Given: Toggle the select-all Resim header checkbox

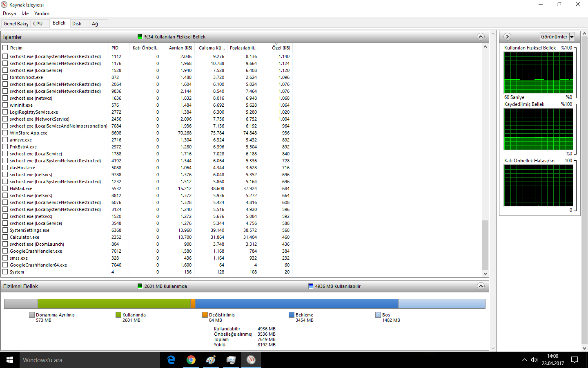Looking at the screenshot, I should tap(5, 47).
